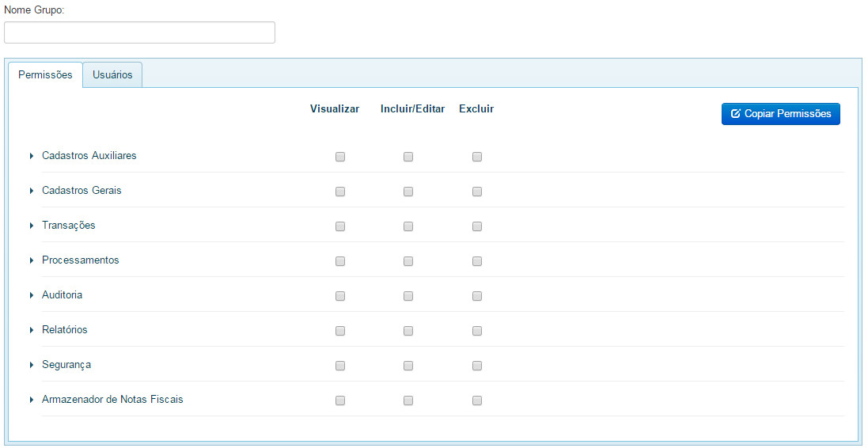Image resolution: width=868 pixels, height=448 pixels.
Task: Toggle Incluir/Editar for Processamentos
Action: point(408,261)
